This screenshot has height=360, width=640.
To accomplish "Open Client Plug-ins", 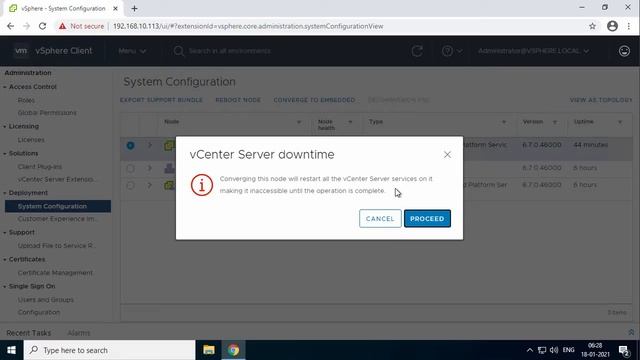I will [x=40, y=167].
